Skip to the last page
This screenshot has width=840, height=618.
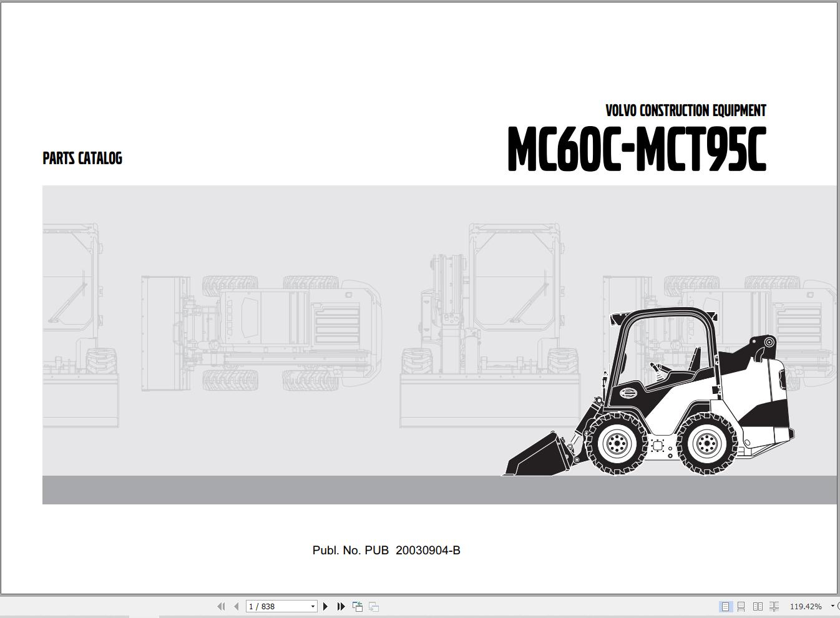[x=341, y=606]
